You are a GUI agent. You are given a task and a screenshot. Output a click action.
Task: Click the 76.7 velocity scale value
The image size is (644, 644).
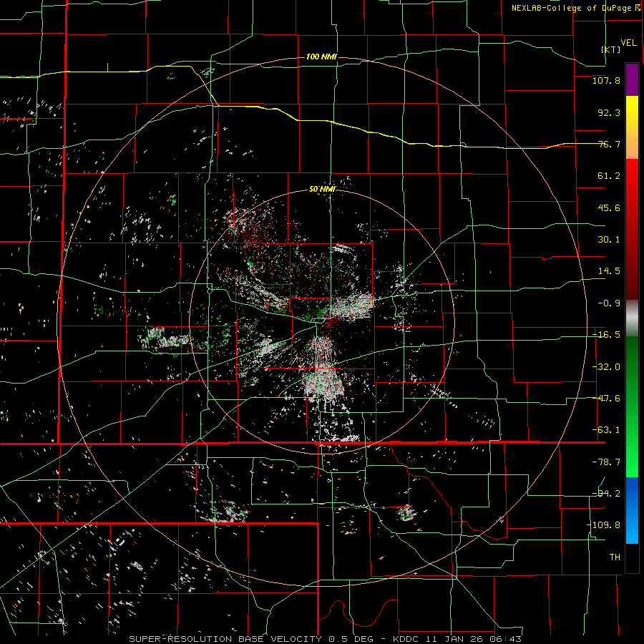pyautogui.click(x=609, y=144)
